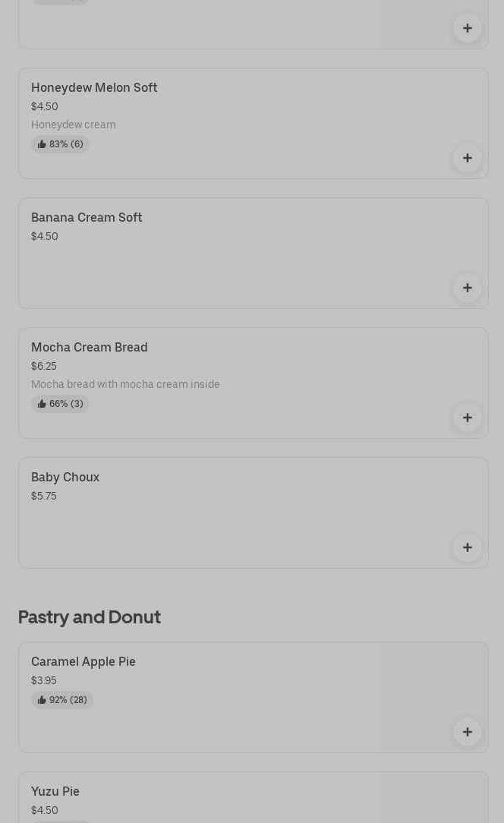Screen dimensions: 504x823
Task: Click the 83% (6) rating badge
Action: click(x=61, y=144)
